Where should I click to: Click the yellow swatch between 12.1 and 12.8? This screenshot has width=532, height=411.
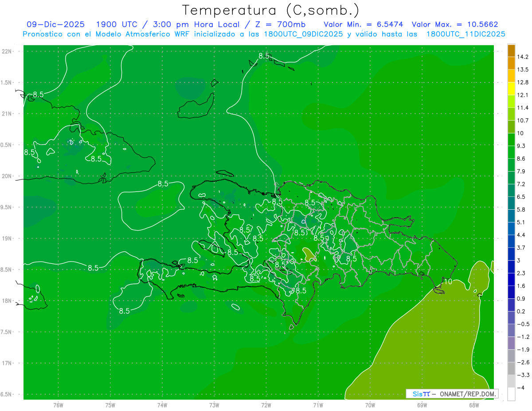click(x=511, y=89)
